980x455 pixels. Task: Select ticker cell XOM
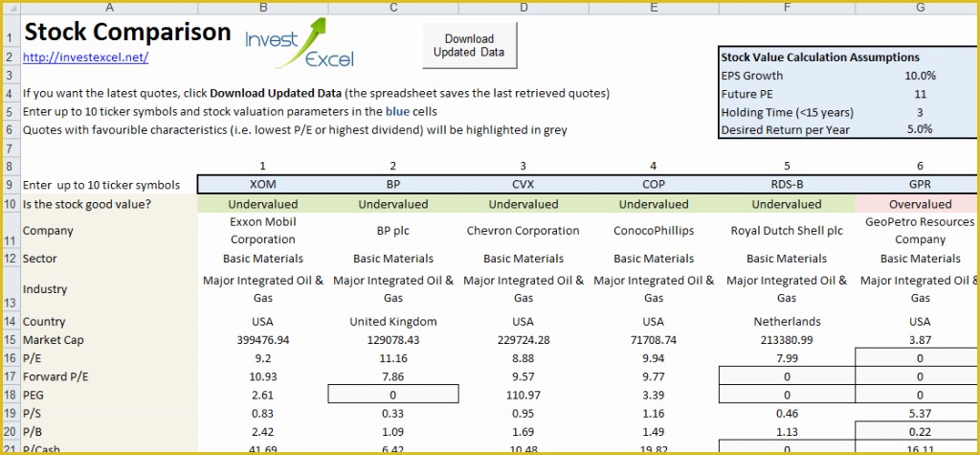click(263, 185)
